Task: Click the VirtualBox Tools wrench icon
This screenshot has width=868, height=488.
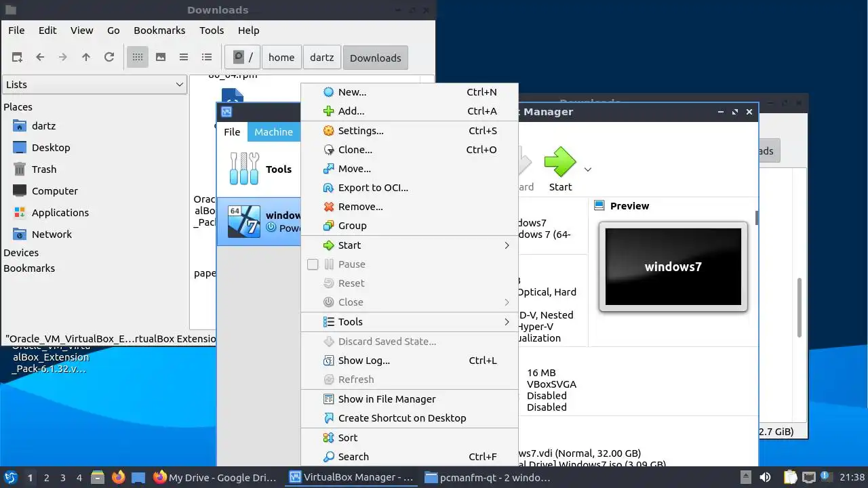Action: point(244,169)
